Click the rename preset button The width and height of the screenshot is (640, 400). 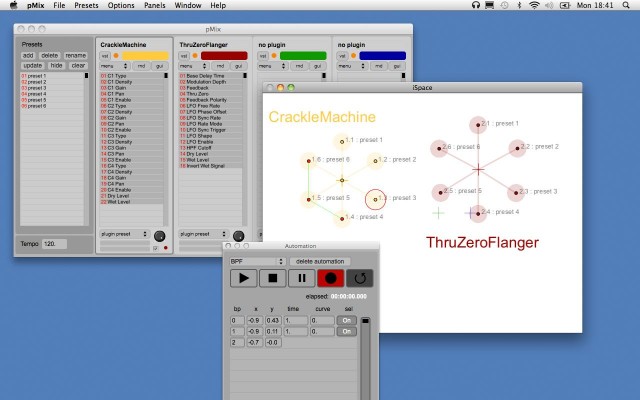(76, 55)
